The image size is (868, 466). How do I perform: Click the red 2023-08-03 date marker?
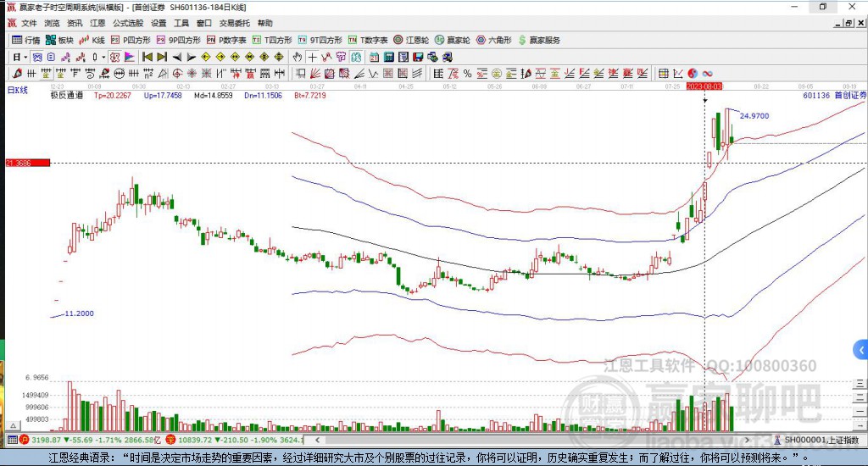tap(704, 86)
